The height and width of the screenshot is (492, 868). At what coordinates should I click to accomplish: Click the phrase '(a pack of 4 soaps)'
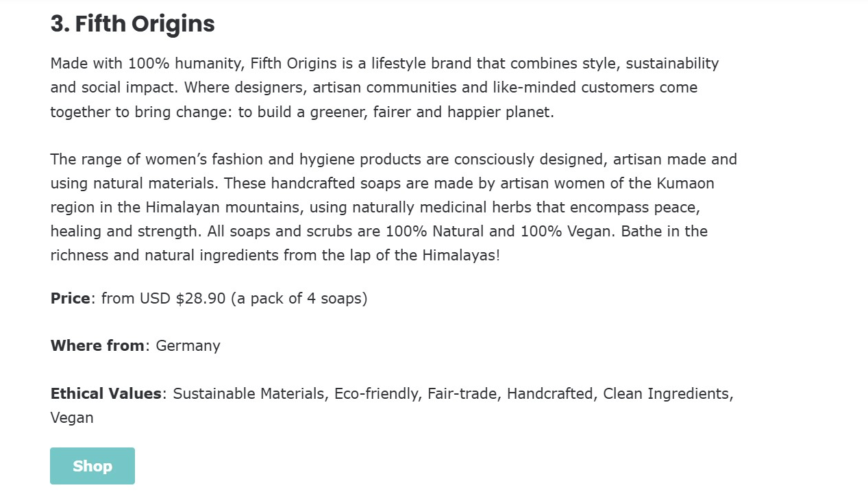coord(299,299)
